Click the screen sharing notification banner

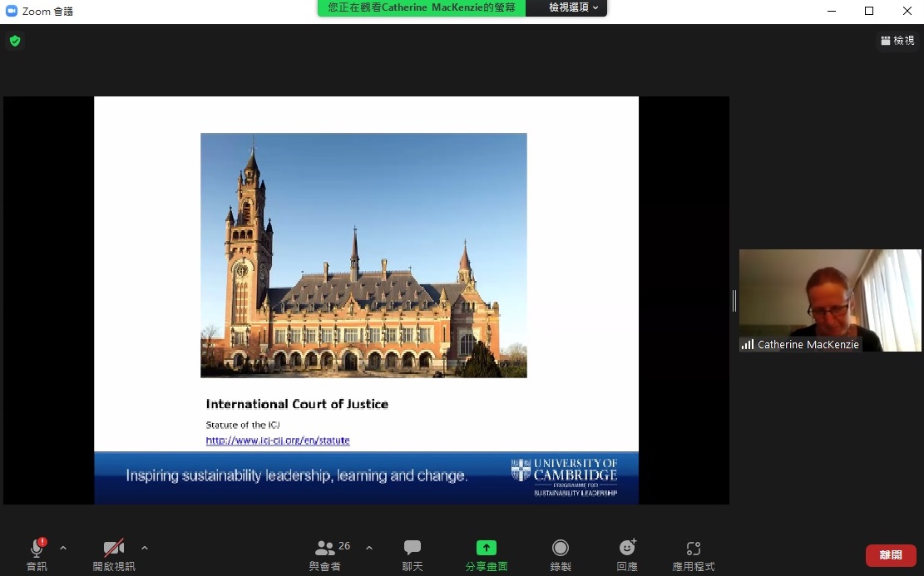coord(422,7)
